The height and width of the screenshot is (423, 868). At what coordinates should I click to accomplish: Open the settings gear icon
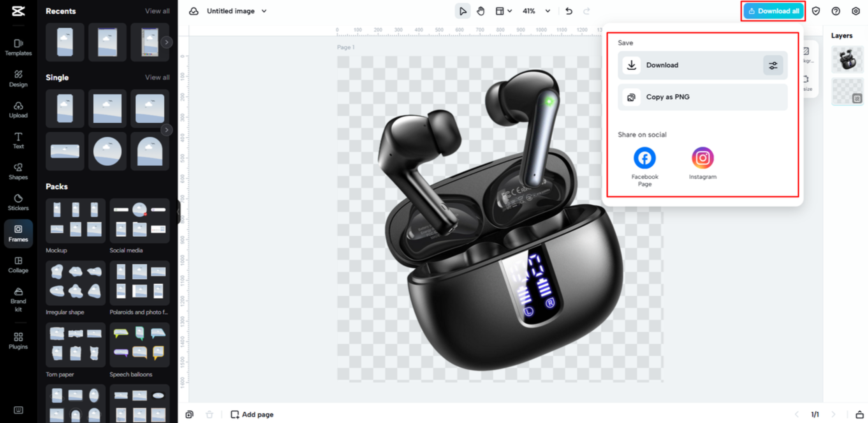856,11
